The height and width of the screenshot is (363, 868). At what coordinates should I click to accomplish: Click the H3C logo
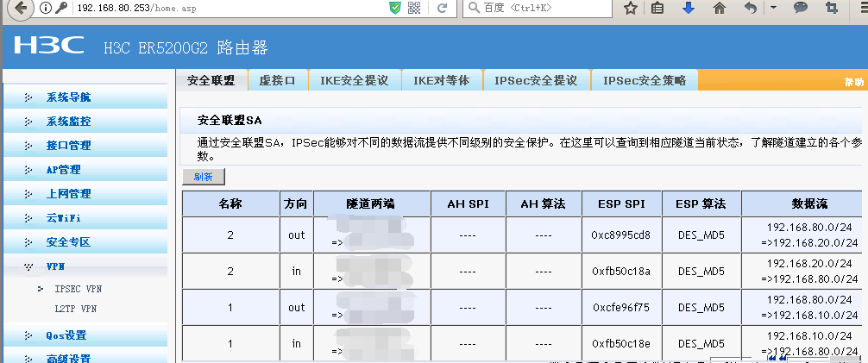tap(49, 46)
